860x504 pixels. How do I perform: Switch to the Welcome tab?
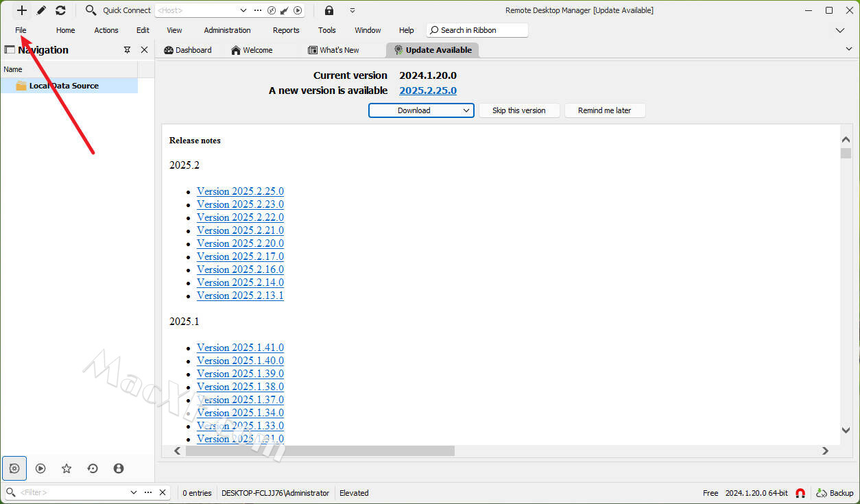click(x=252, y=50)
